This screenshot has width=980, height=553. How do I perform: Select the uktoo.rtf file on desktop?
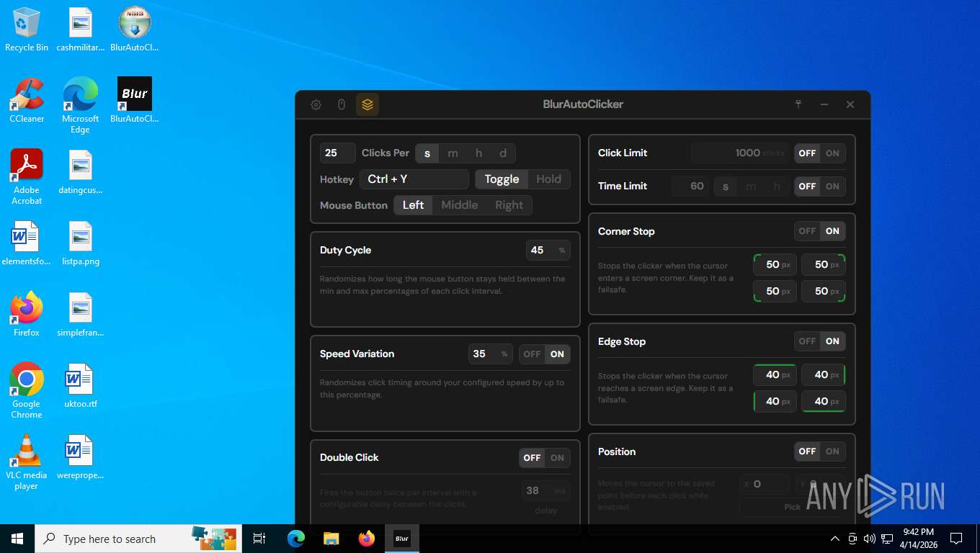81,386
